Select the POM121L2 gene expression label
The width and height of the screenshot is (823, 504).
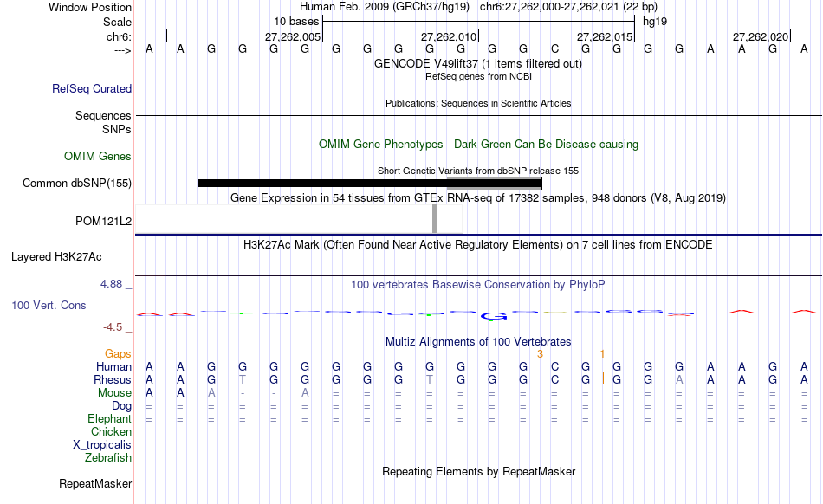click(x=103, y=222)
